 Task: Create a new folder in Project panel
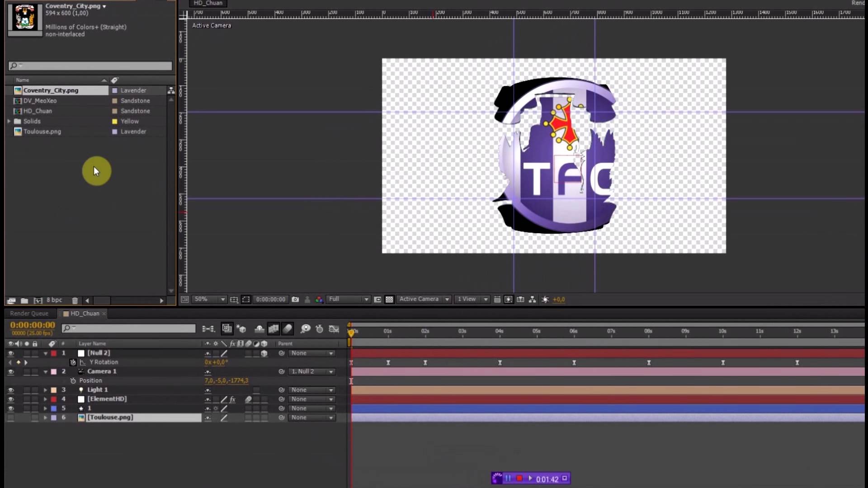(24, 300)
